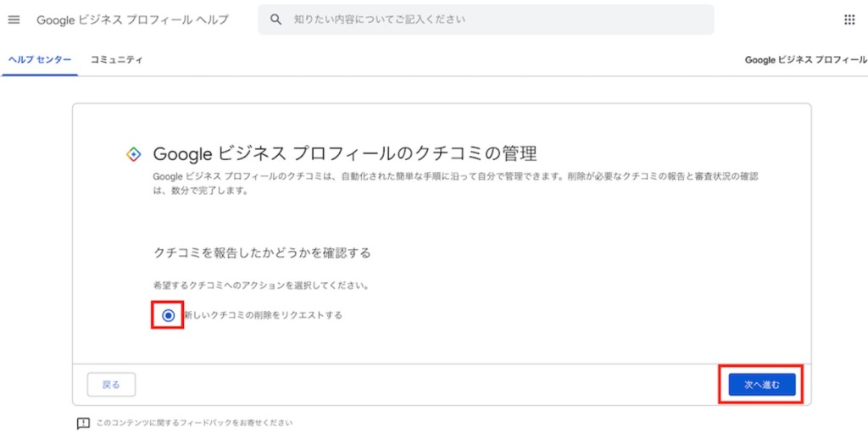Click the フィードバックをお寄せください feedback link
Screen dimensions: 868x444
[194, 423]
